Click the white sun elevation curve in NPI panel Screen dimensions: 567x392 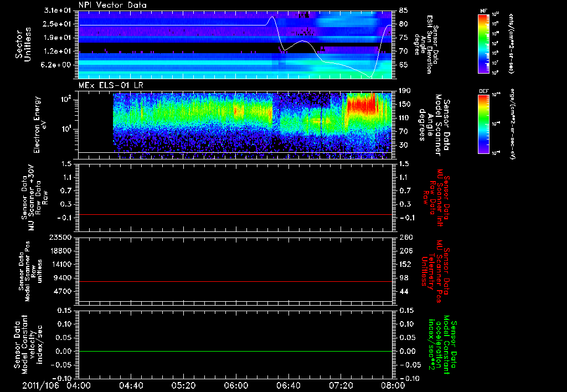tap(173, 25)
